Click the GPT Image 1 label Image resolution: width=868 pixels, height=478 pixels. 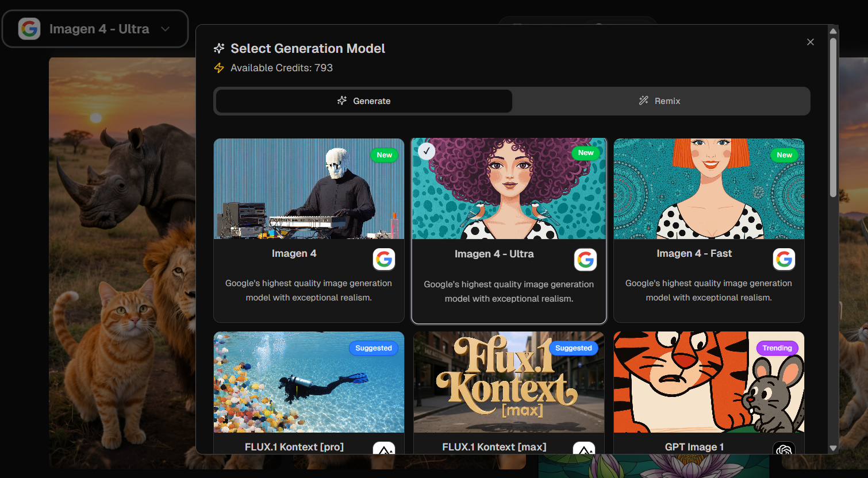point(694,447)
